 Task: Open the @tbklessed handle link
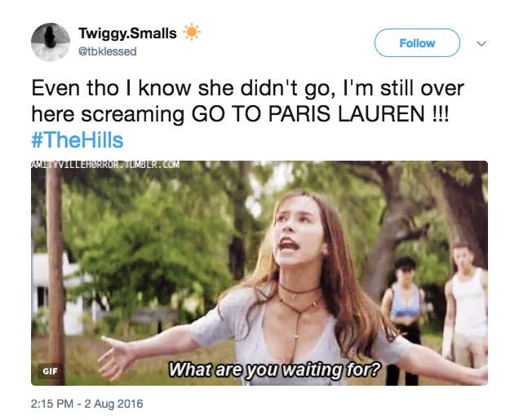click(107, 51)
